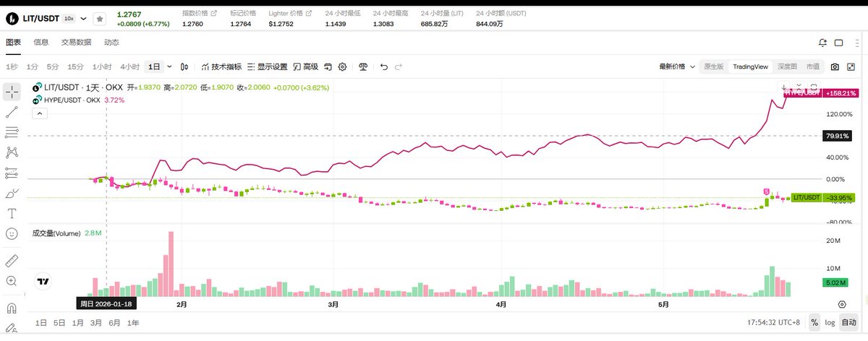Expand chart to fullscreen
This screenshot has height=341, width=868.
pos(851,66)
